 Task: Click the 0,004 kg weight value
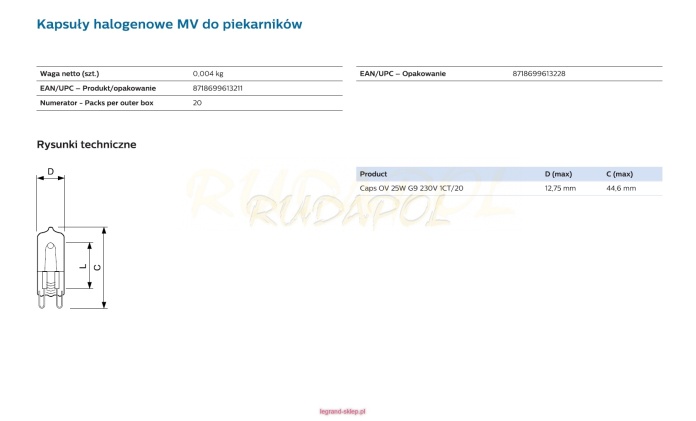(x=207, y=74)
